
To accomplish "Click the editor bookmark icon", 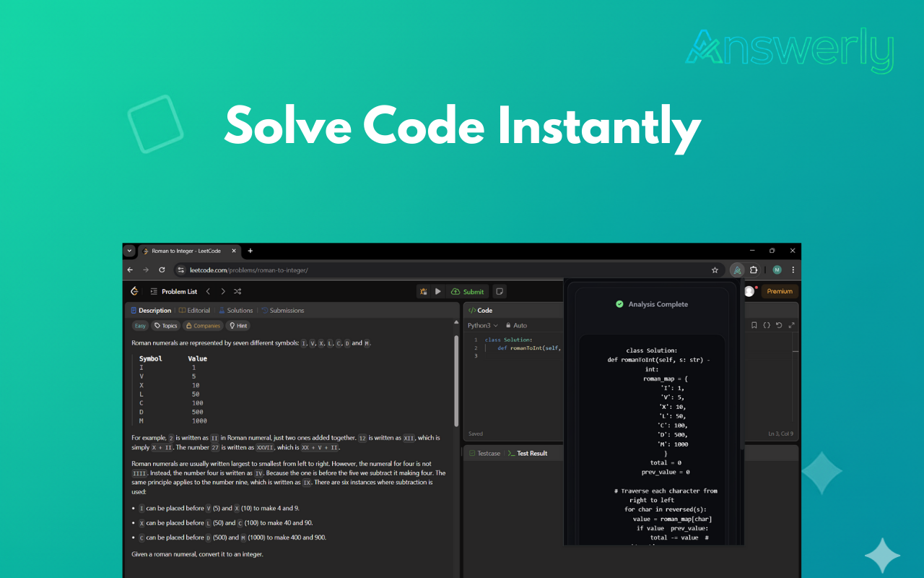I will [754, 325].
